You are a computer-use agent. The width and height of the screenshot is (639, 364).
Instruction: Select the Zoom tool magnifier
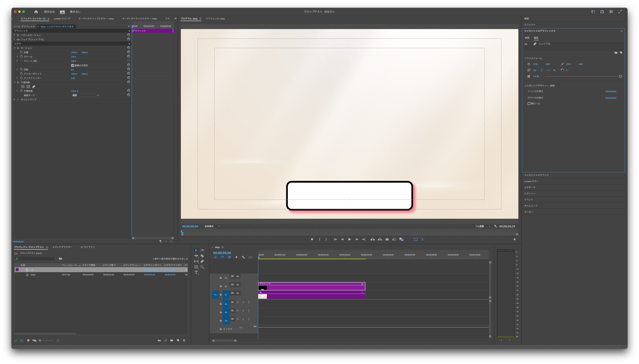[202, 267]
